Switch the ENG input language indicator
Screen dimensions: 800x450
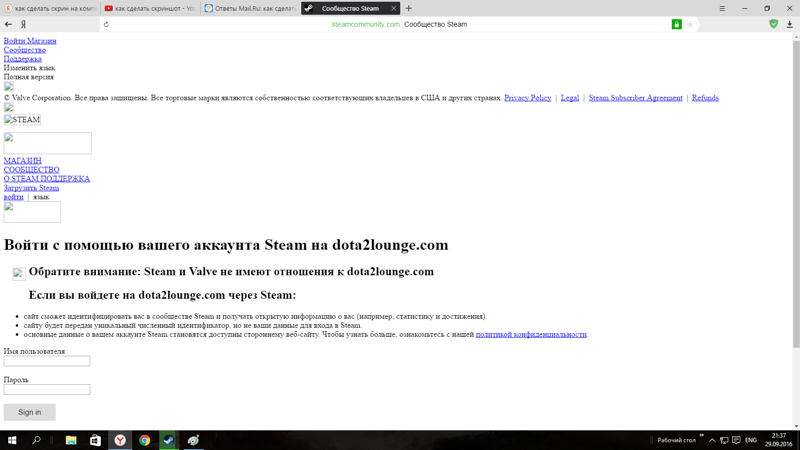coord(751,440)
